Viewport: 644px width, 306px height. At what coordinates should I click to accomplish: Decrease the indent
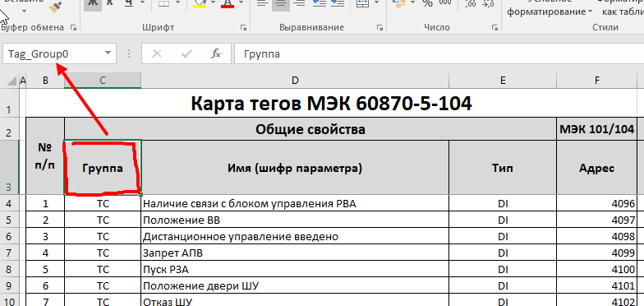coord(319,3)
